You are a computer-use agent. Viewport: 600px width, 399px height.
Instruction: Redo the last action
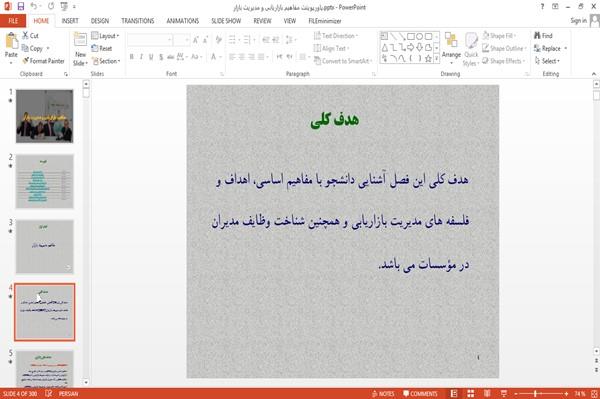(51, 7)
